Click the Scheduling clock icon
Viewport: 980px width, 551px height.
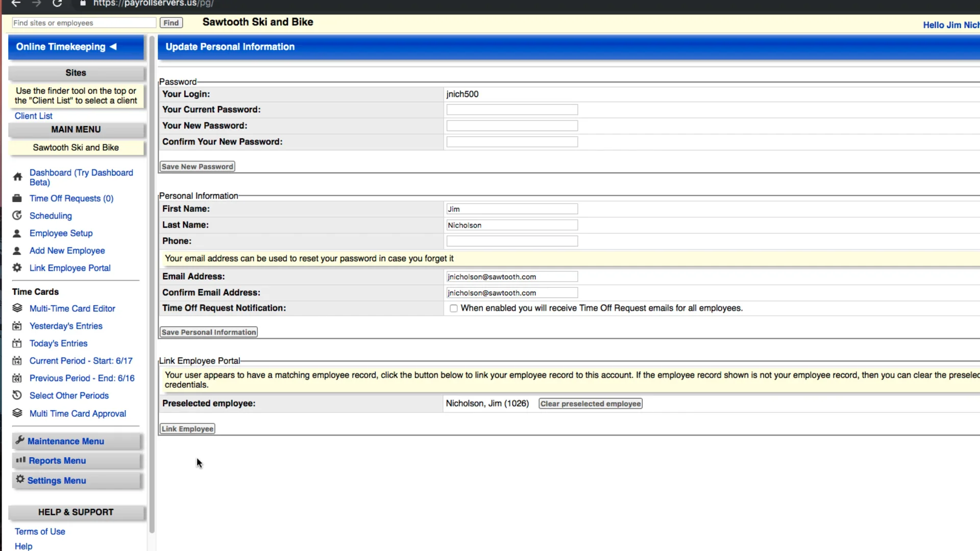coord(17,215)
